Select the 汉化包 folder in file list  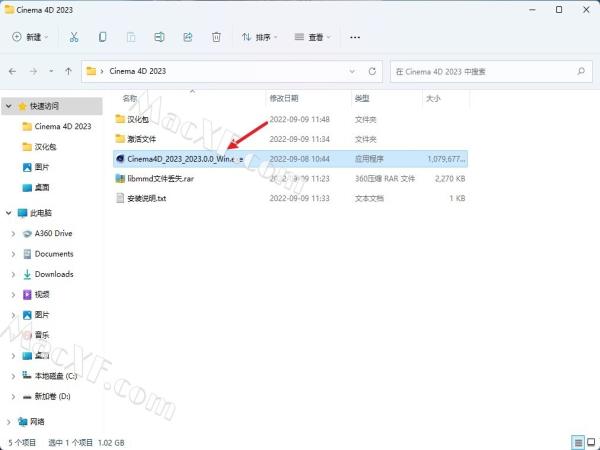coord(138,119)
